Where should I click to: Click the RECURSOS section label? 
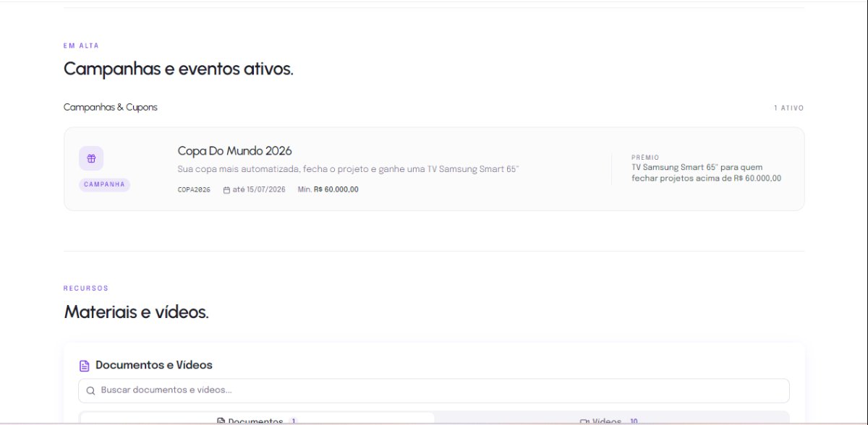point(86,288)
